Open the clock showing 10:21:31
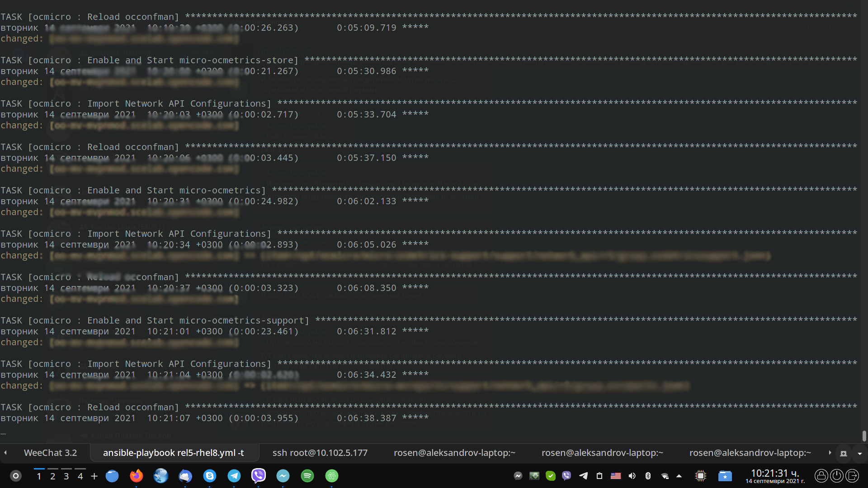Viewport: 868px width, 488px height. (x=775, y=476)
